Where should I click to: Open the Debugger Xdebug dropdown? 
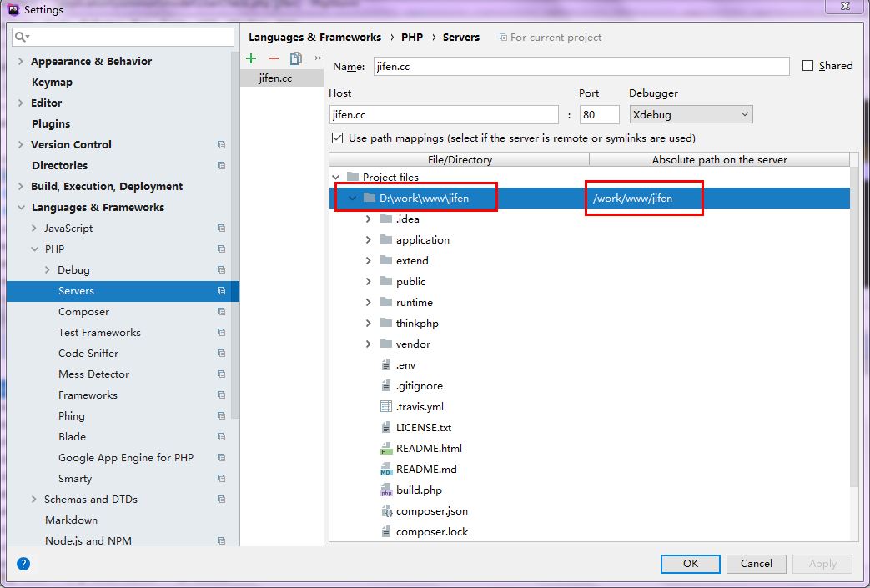pos(691,114)
